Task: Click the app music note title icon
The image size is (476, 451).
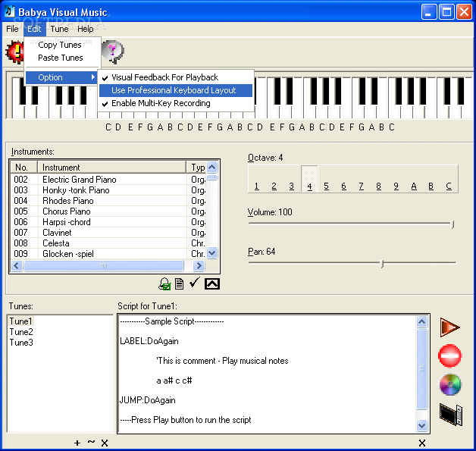Action: pyautogui.click(x=9, y=11)
